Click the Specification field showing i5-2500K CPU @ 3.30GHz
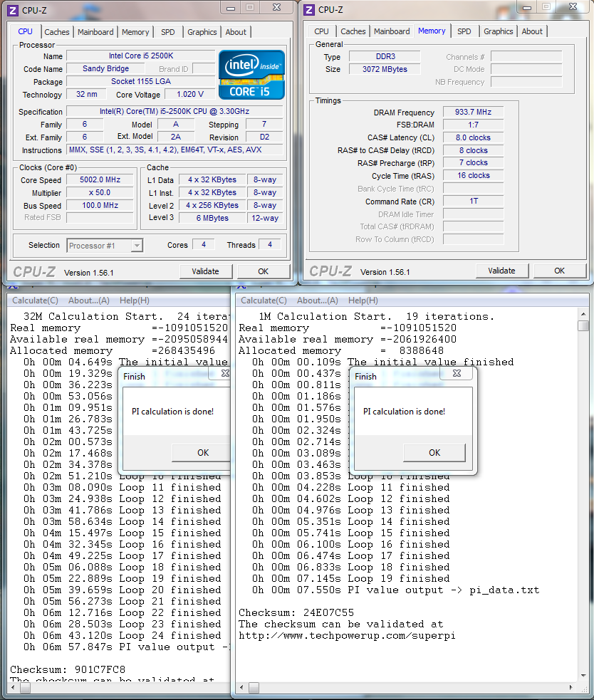The height and width of the screenshot is (700, 594). pyautogui.click(x=174, y=111)
